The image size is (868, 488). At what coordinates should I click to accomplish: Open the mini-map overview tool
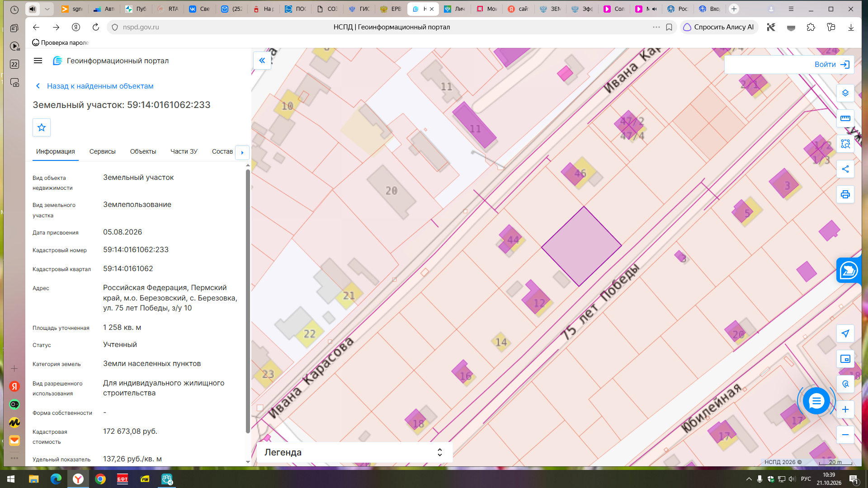(x=845, y=359)
